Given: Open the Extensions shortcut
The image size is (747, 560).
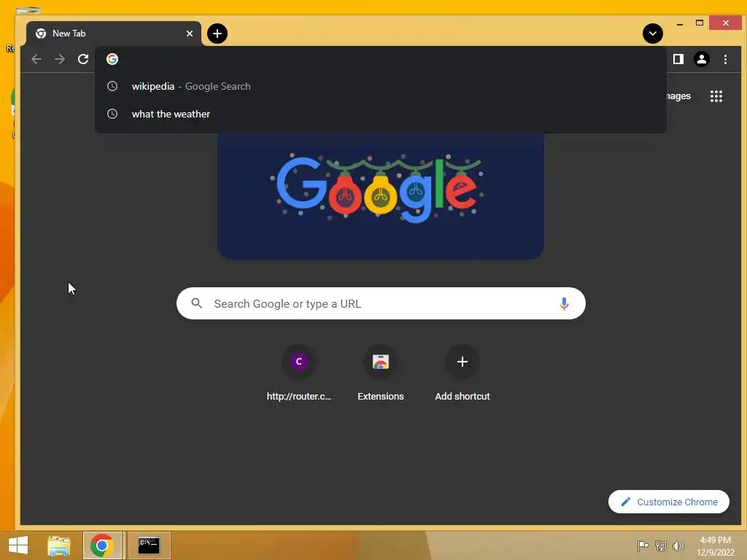Looking at the screenshot, I should 381,374.
